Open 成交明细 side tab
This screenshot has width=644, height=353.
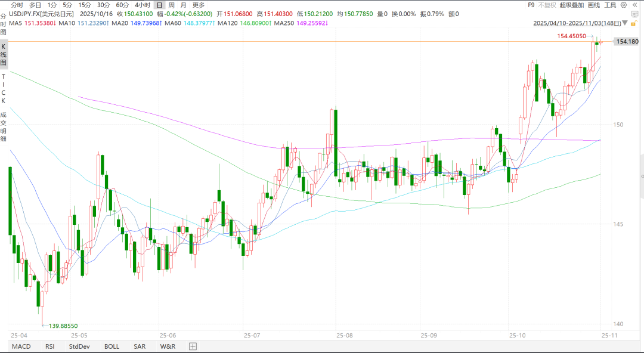(4, 126)
